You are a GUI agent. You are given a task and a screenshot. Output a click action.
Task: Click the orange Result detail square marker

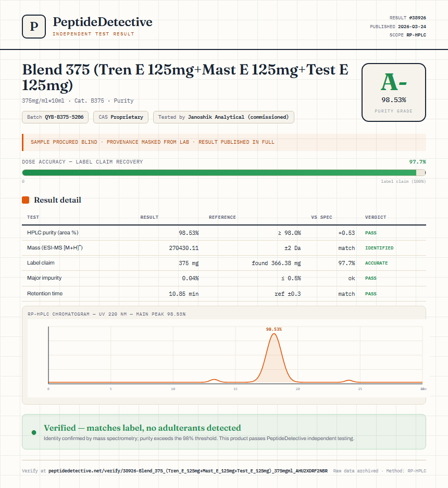tap(26, 200)
